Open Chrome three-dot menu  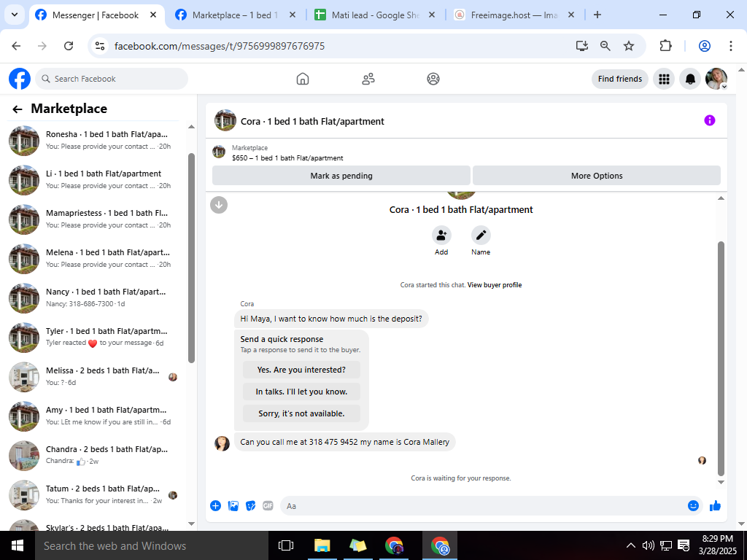point(730,46)
